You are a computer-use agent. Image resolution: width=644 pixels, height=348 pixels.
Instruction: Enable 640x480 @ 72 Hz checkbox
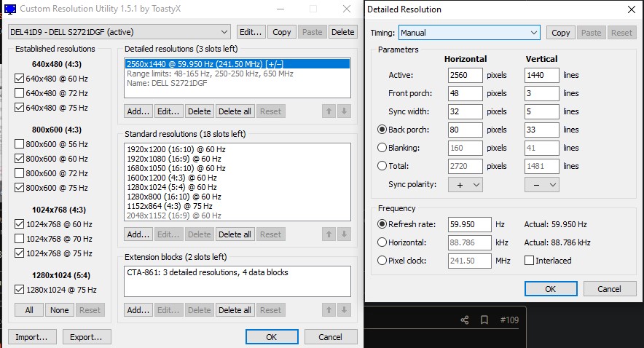[x=19, y=93]
